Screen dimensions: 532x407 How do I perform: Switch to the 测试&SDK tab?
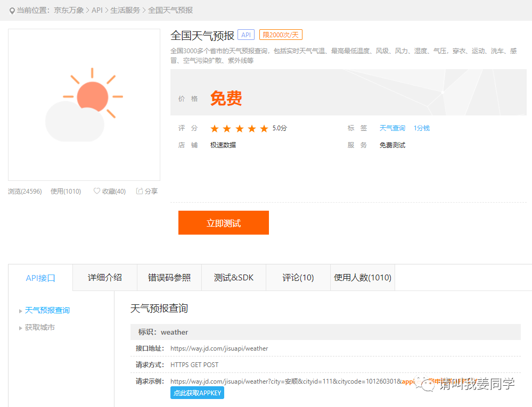pyautogui.click(x=234, y=278)
